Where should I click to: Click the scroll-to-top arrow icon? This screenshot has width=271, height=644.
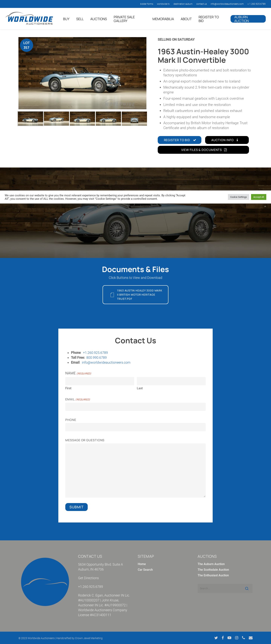click(265, 207)
